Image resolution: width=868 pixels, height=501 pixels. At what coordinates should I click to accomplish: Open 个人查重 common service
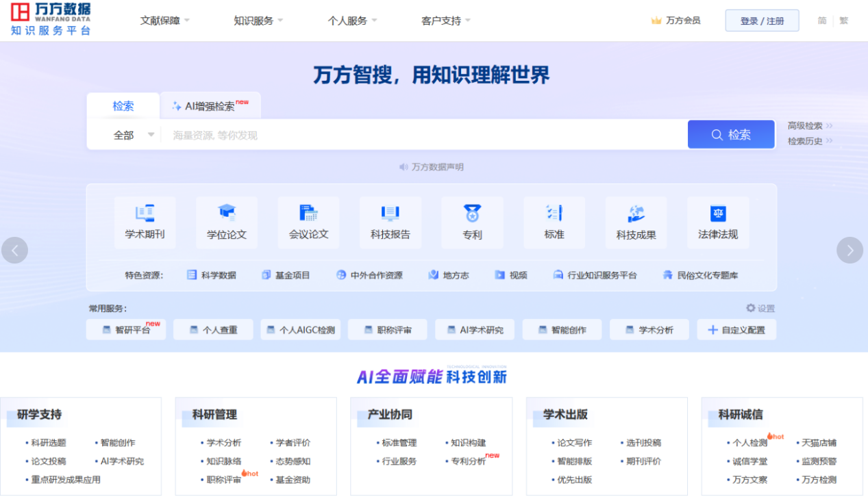point(213,330)
